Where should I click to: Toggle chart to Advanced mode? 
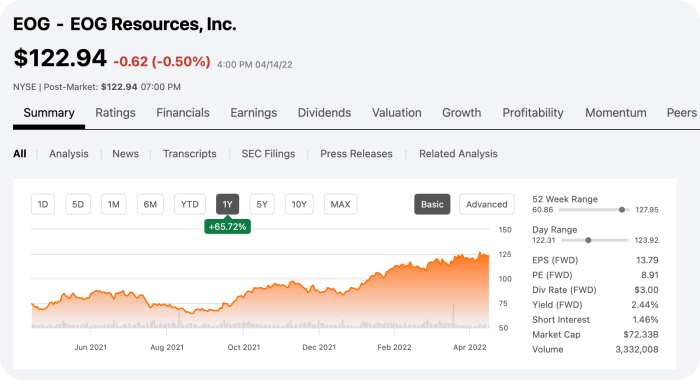[x=487, y=205]
